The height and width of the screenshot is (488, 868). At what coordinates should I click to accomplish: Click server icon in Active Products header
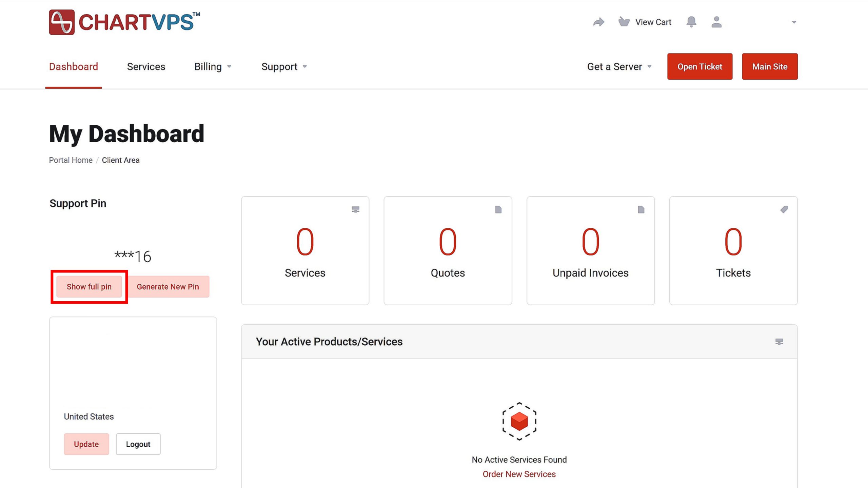coord(779,342)
